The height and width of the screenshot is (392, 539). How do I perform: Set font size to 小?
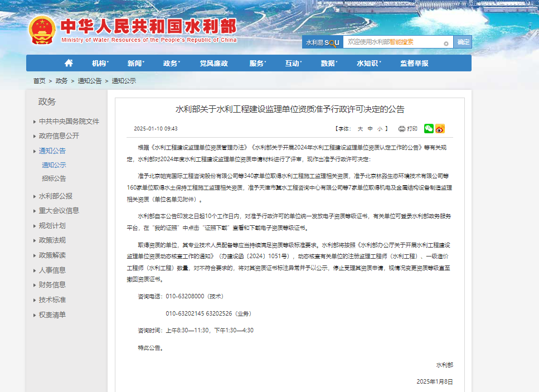pos(380,129)
